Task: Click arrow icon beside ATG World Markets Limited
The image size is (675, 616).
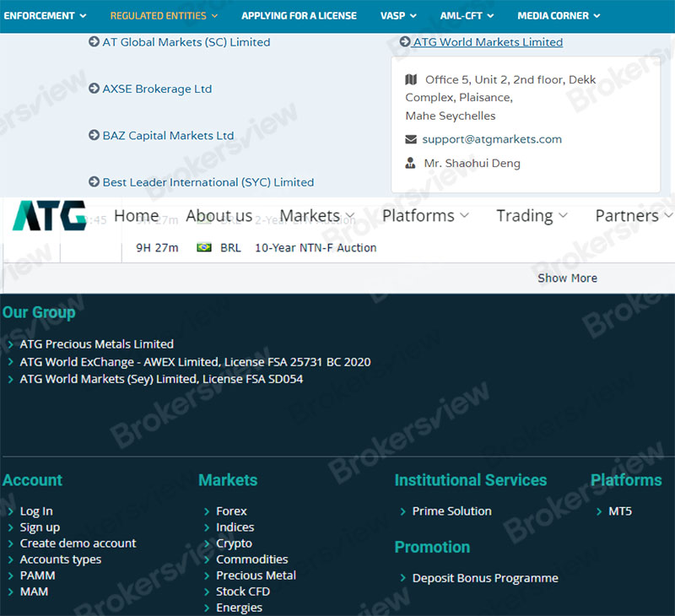Action: [x=405, y=41]
